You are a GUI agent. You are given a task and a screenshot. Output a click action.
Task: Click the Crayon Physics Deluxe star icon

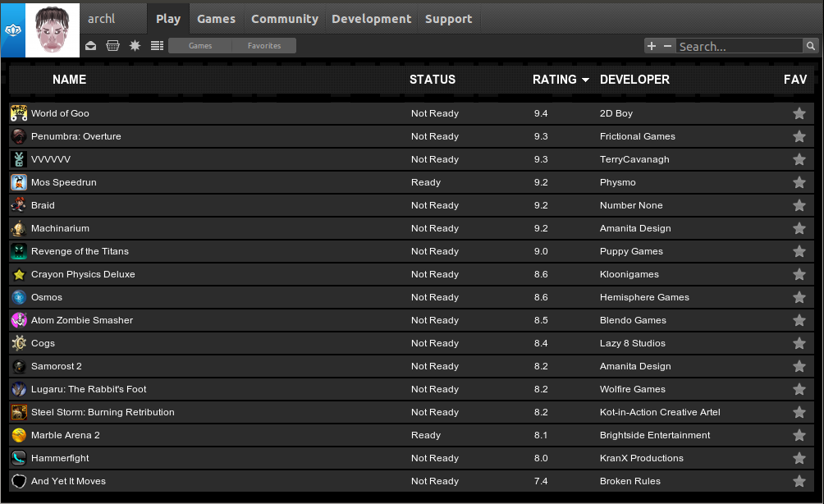[19, 274]
